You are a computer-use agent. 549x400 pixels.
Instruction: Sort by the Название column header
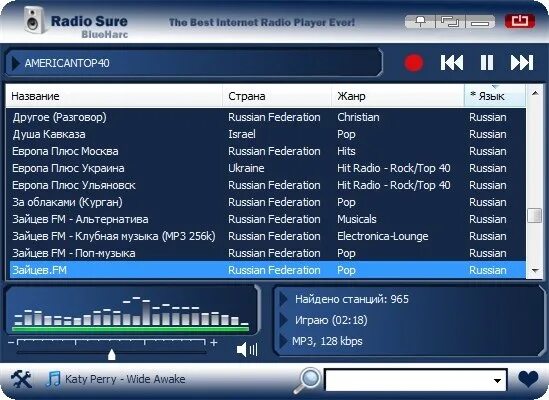pos(114,96)
